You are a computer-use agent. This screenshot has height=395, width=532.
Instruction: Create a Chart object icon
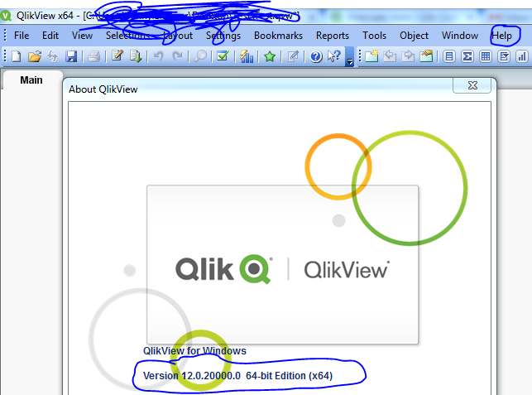[522, 56]
